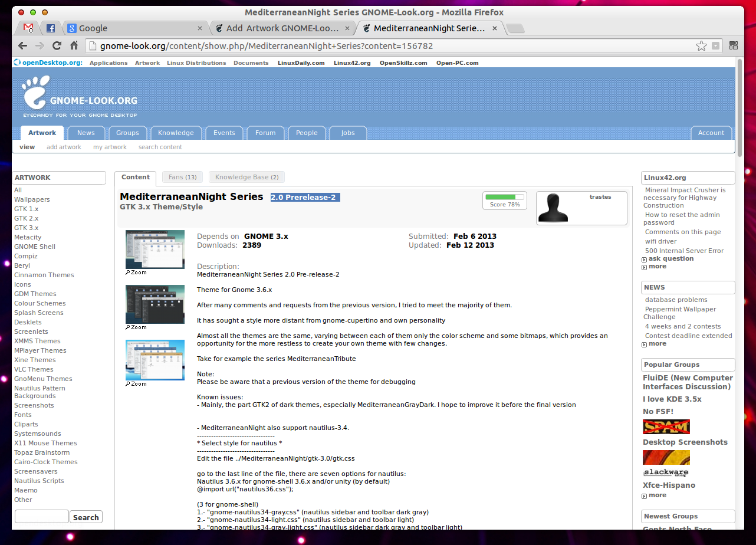Show the Fans (13) tab

pos(182,177)
